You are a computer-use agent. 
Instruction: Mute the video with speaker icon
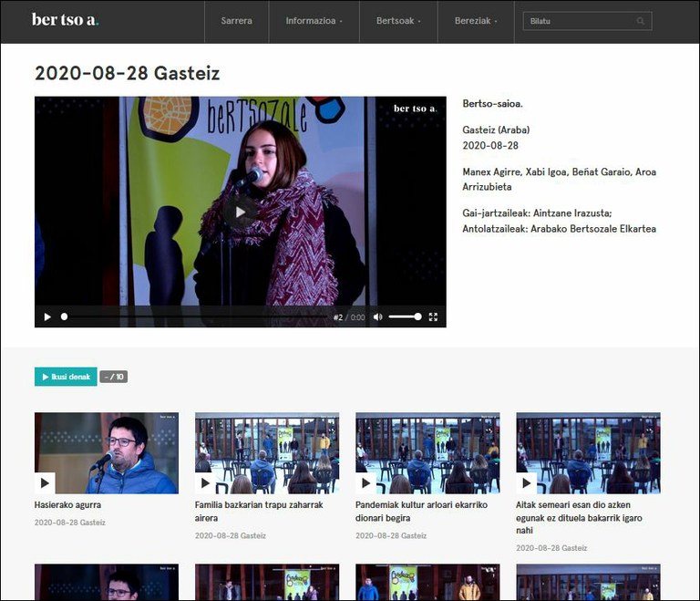pyautogui.click(x=377, y=316)
